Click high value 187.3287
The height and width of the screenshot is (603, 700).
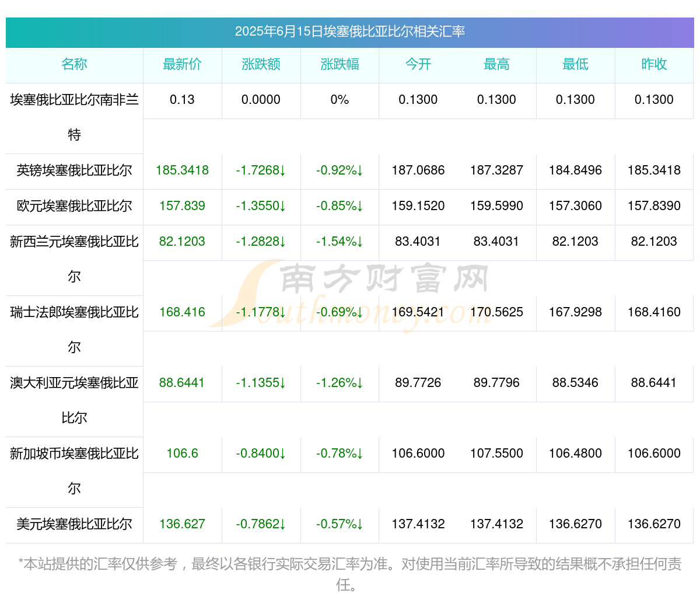coord(496,170)
